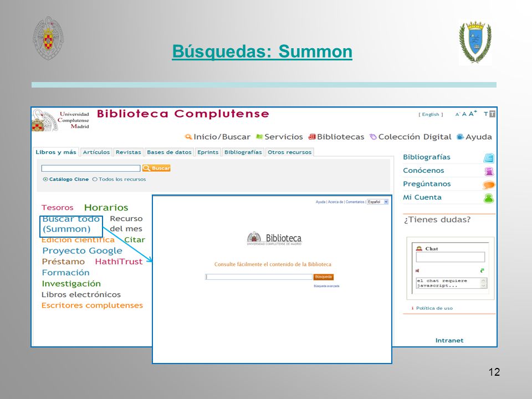Open the Revistas tab
532x399 pixels.
click(128, 152)
